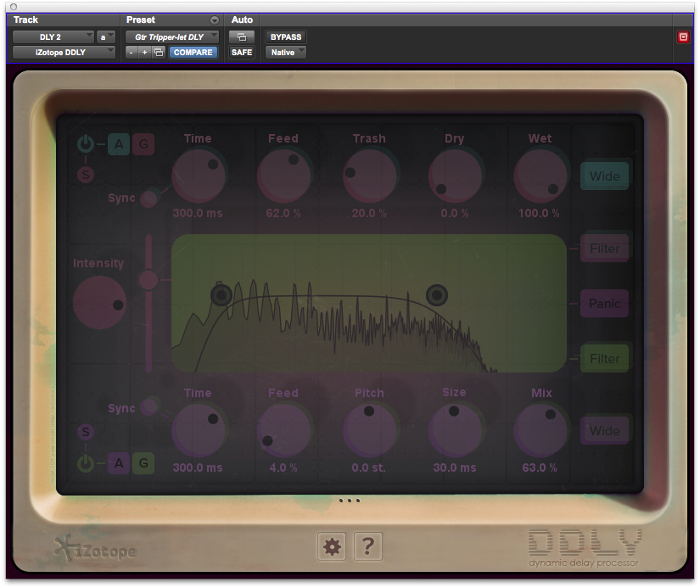Solo the analog delay with the top S button
This screenshot has height=588, width=700.
(86, 175)
